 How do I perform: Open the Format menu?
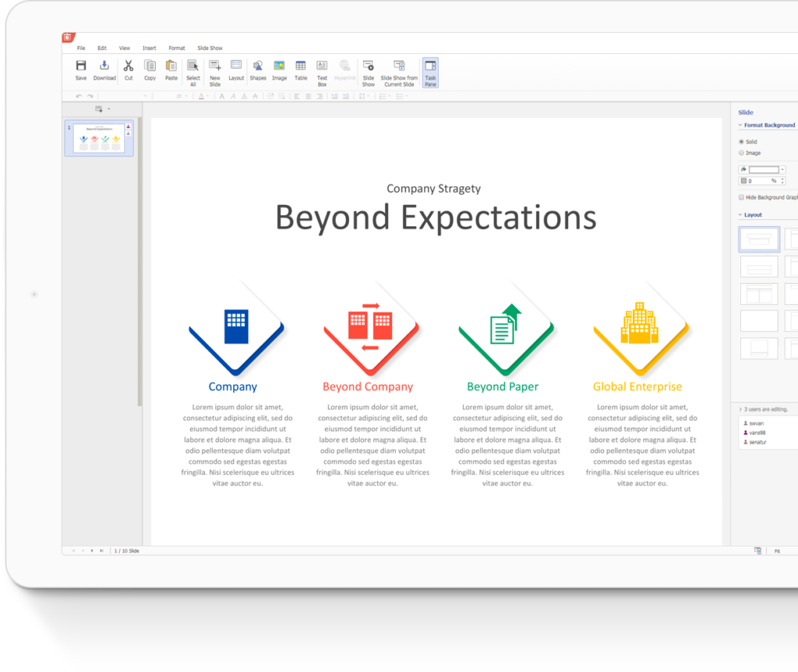pyautogui.click(x=177, y=48)
